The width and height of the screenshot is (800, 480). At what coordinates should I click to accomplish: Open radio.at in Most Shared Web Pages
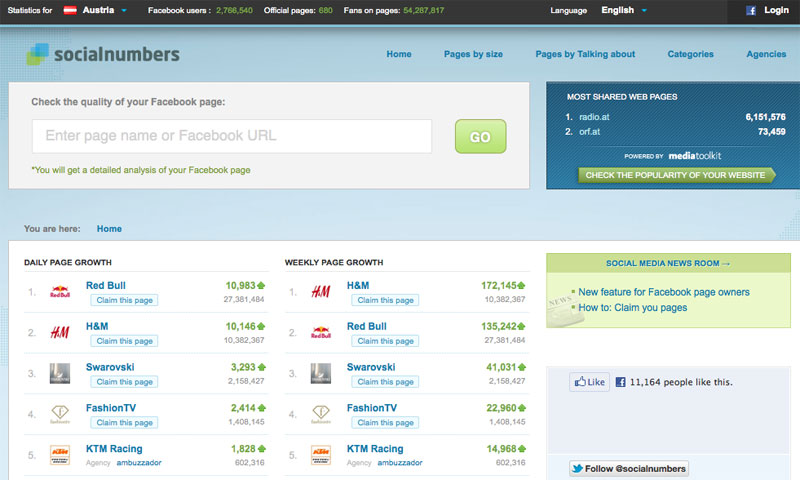pos(594,117)
